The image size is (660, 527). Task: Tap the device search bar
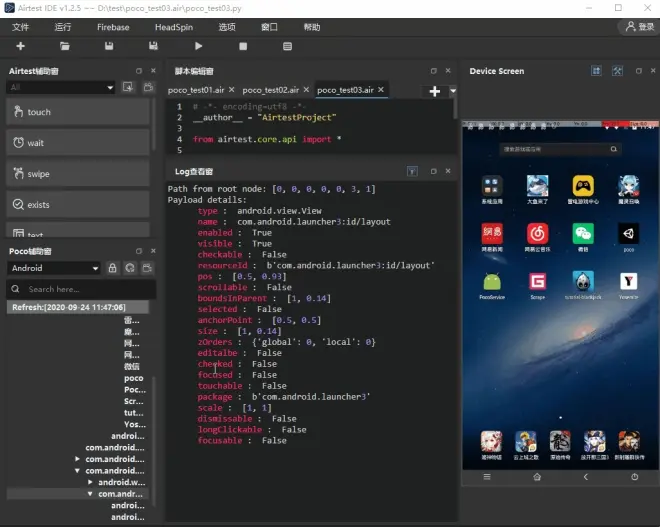559,149
